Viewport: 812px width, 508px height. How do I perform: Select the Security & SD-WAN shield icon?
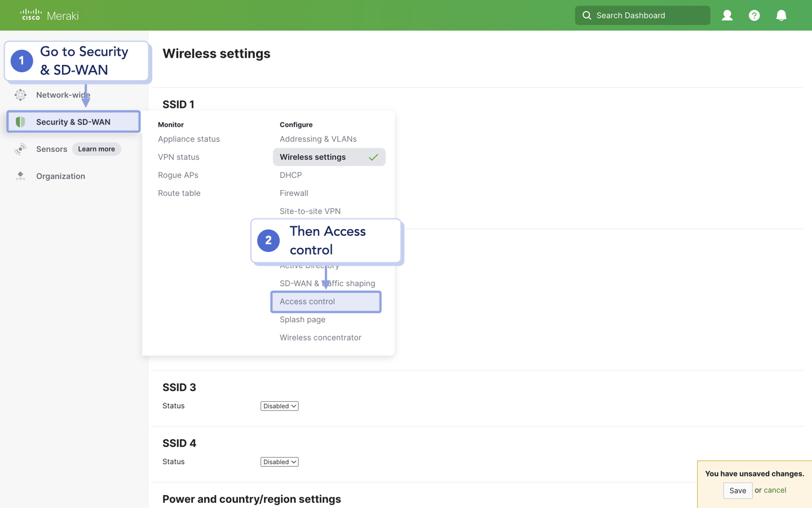20,121
